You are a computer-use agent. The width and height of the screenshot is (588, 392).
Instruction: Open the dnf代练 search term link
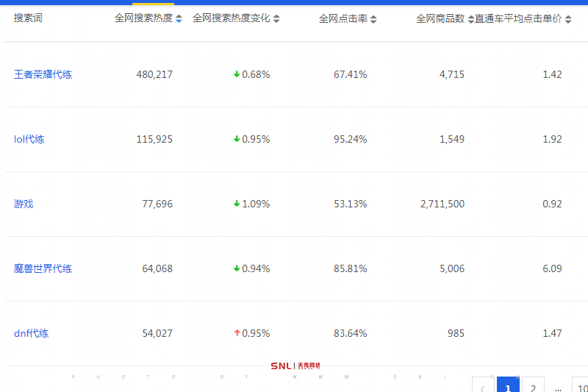(x=31, y=333)
